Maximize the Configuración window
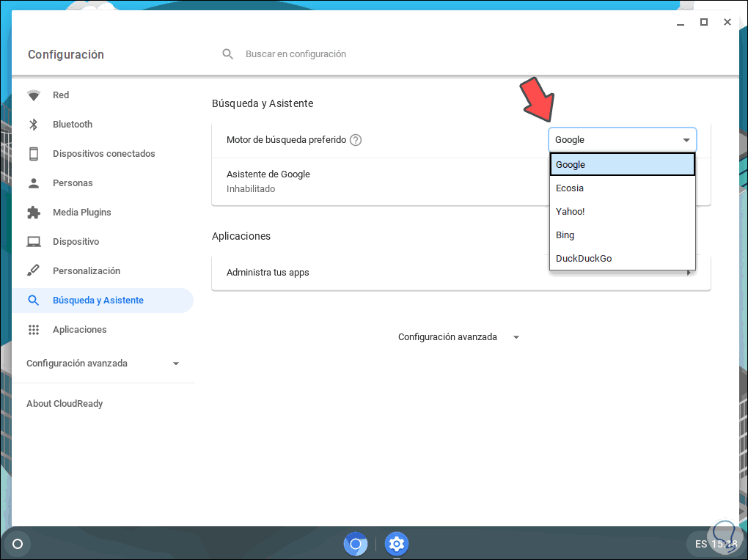This screenshot has width=748, height=560. coord(704,23)
